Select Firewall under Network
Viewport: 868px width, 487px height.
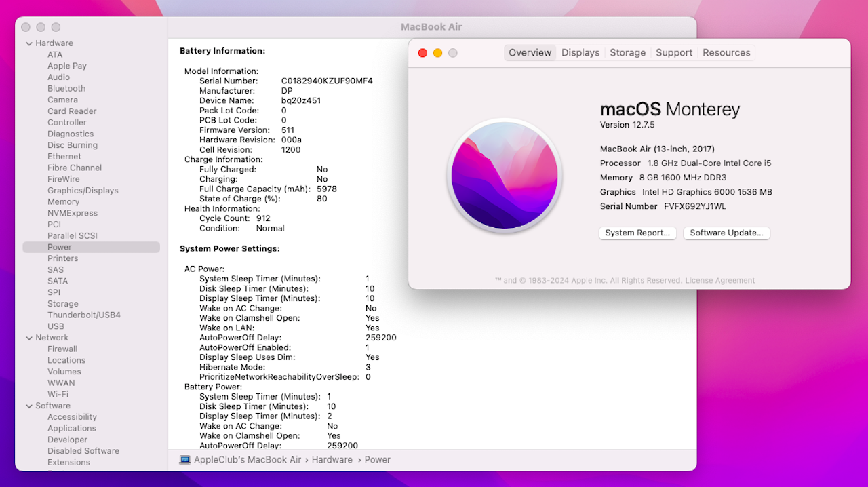coord(62,349)
